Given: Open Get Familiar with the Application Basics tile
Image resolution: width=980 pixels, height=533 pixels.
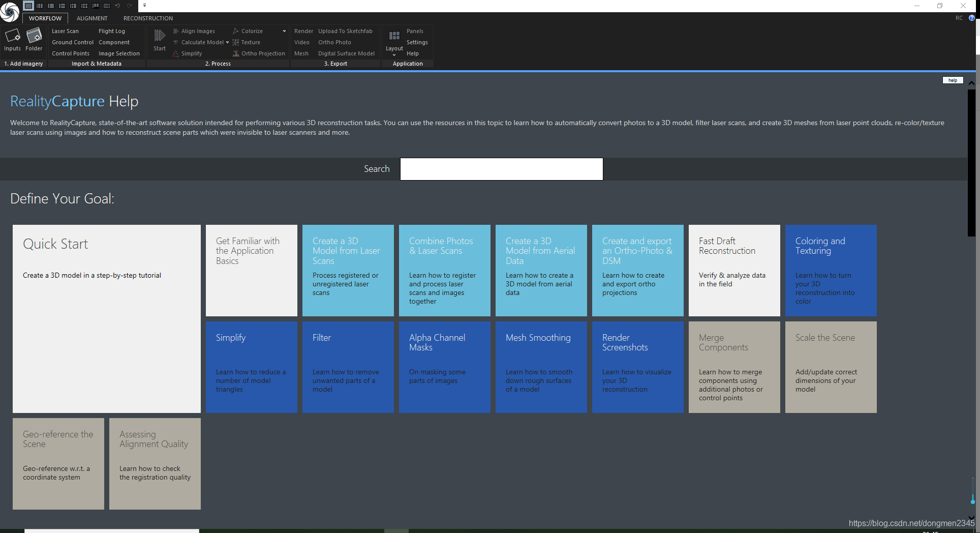Looking at the screenshot, I should click(x=252, y=271).
